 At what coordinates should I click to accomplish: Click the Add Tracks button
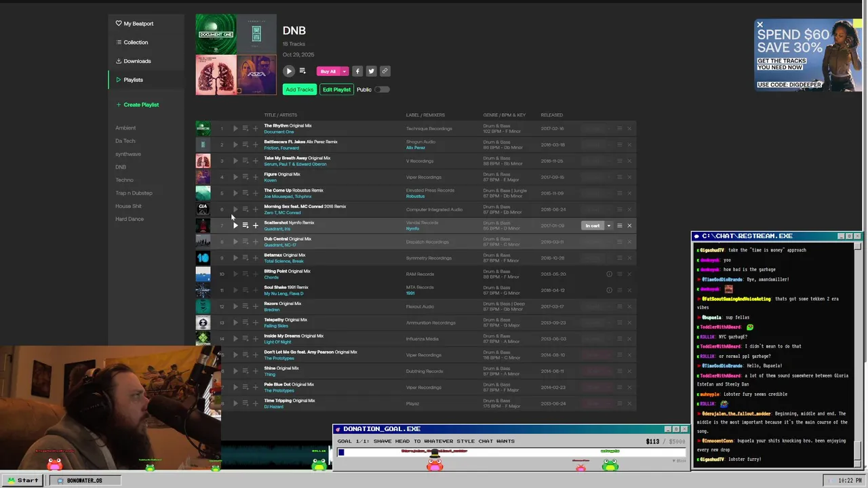pyautogui.click(x=299, y=89)
